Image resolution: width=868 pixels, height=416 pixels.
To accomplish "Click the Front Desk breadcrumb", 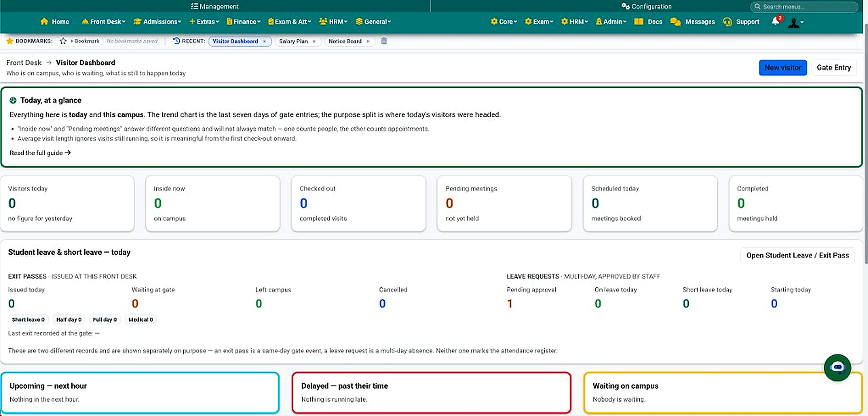I will (x=24, y=63).
